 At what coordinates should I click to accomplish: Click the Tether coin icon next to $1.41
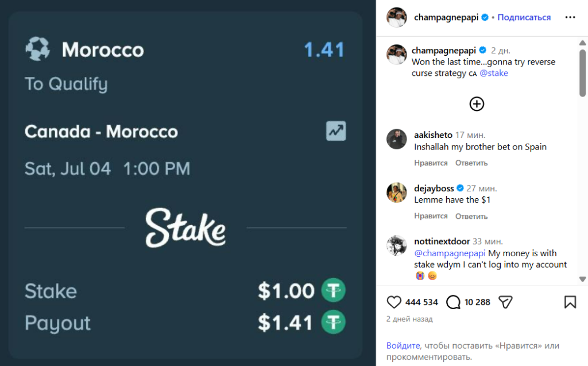[x=334, y=322]
